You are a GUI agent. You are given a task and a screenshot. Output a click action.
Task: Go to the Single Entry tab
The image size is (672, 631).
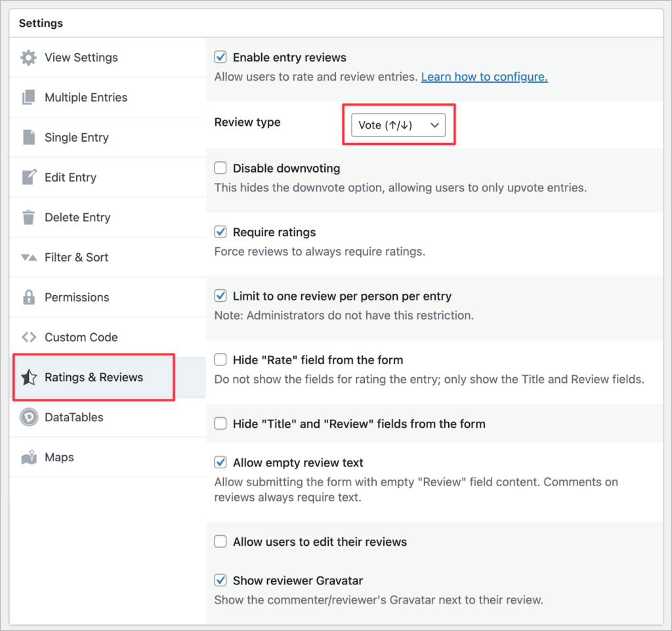(x=108, y=137)
